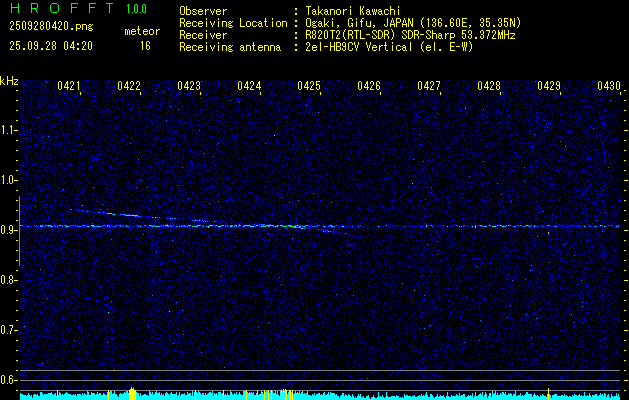Click the 1.1 kHz axis label

9,130
